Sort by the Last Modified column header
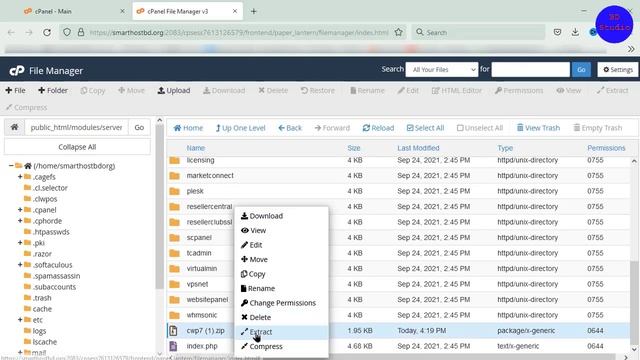Viewport: 640px width, 360px height. (x=418, y=148)
